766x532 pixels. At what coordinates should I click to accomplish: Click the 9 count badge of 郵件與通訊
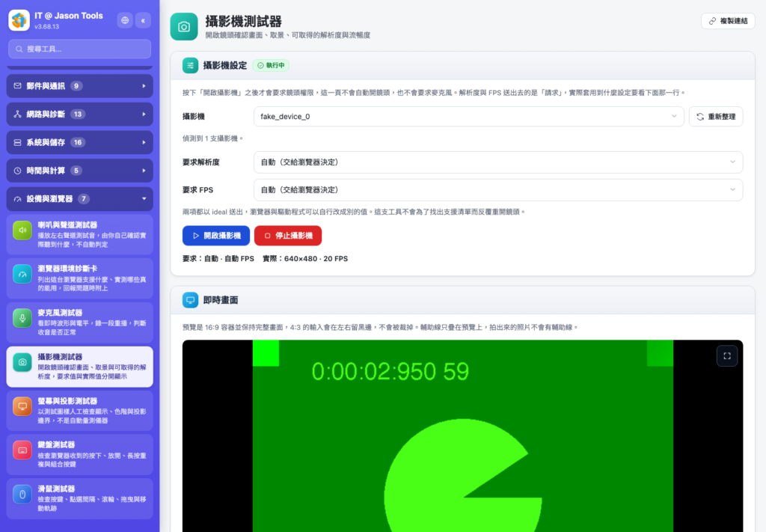click(76, 86)
